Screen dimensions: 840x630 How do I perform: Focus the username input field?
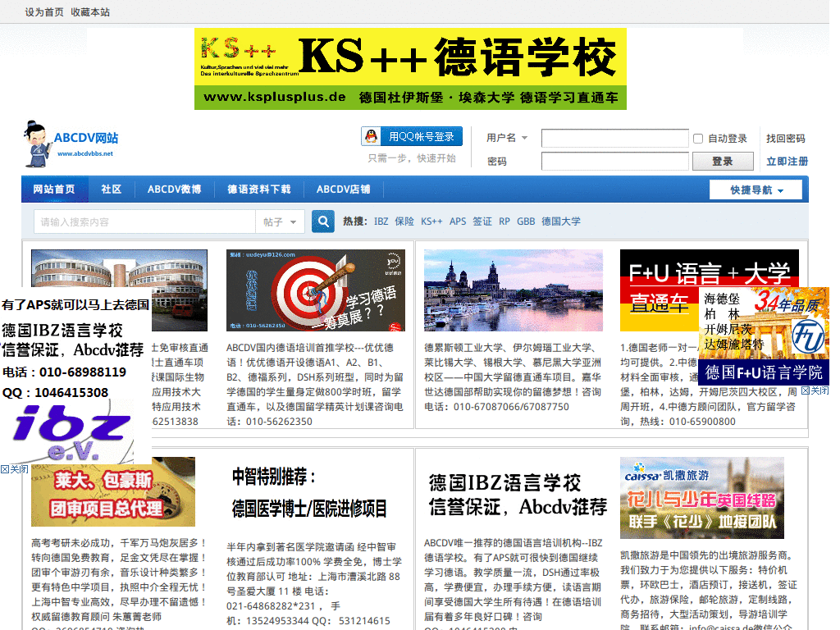(615, 138)
